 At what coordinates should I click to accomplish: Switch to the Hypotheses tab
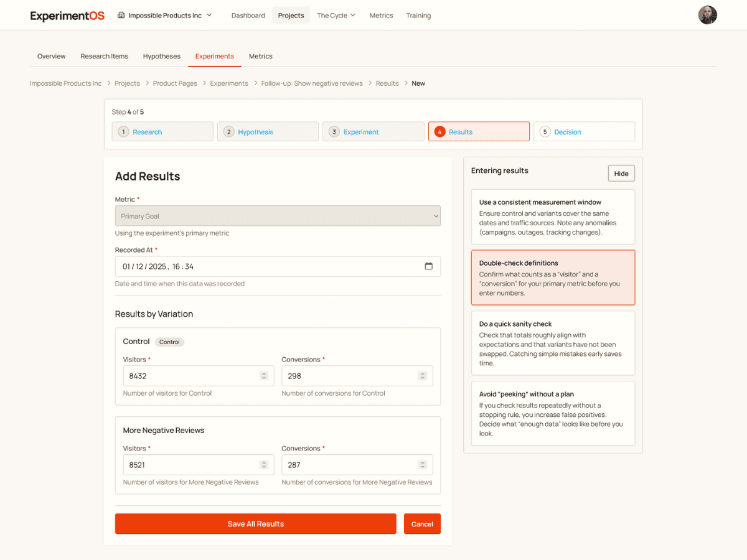[161, 56]
